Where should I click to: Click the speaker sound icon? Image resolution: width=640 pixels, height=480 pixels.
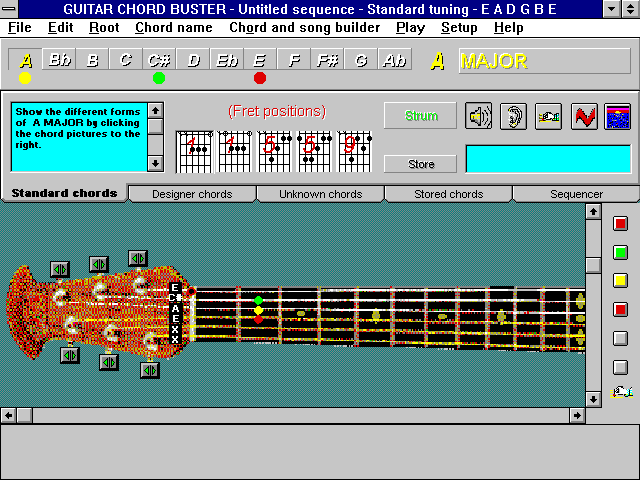click(x=480, y=116)
